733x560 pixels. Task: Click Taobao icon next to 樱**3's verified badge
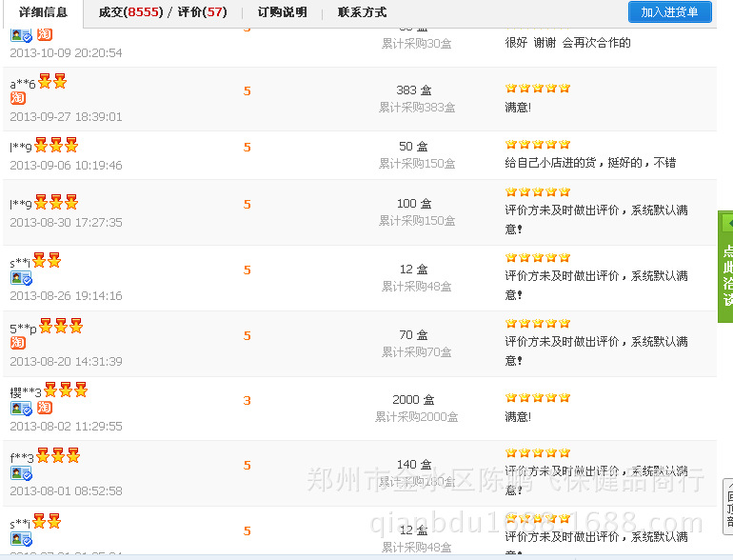point(45,408)
